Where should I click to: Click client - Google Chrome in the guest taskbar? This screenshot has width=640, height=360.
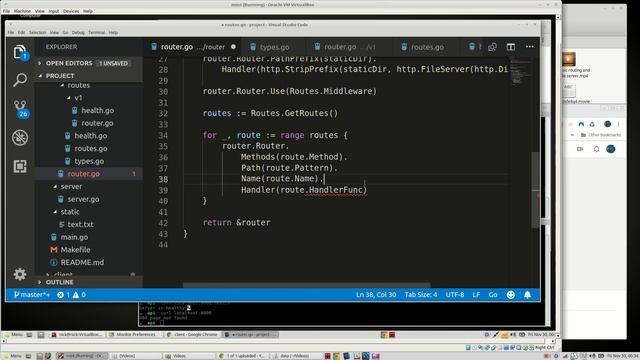click(x=192, y=335)
